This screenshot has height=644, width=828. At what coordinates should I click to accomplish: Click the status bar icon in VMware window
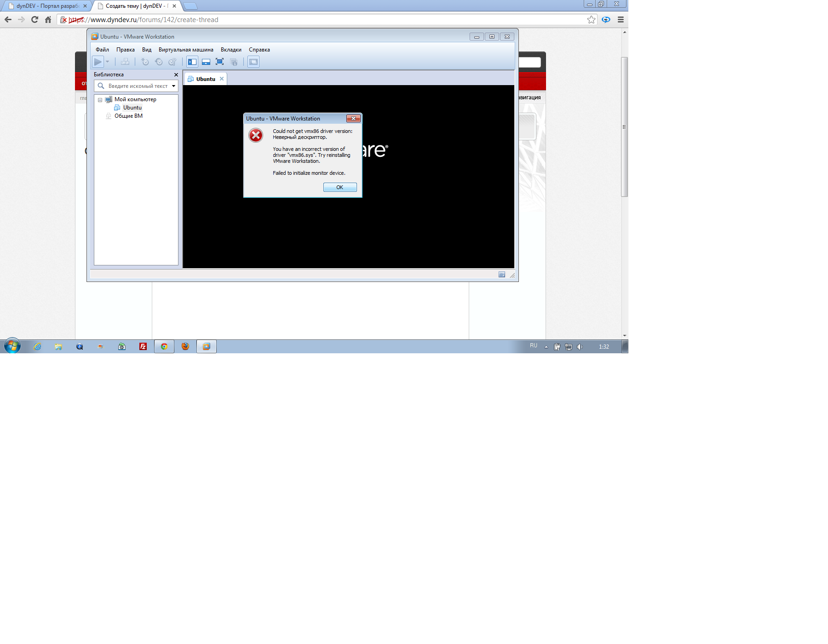tap(502, 275)
